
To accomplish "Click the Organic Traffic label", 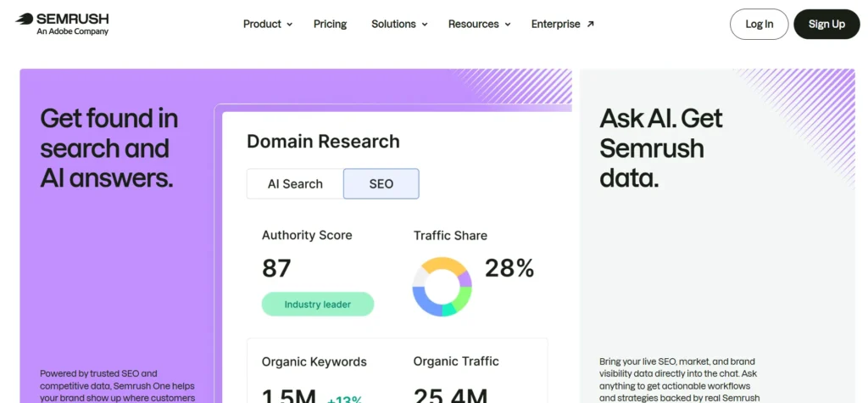I will click(x=456, y=361).
